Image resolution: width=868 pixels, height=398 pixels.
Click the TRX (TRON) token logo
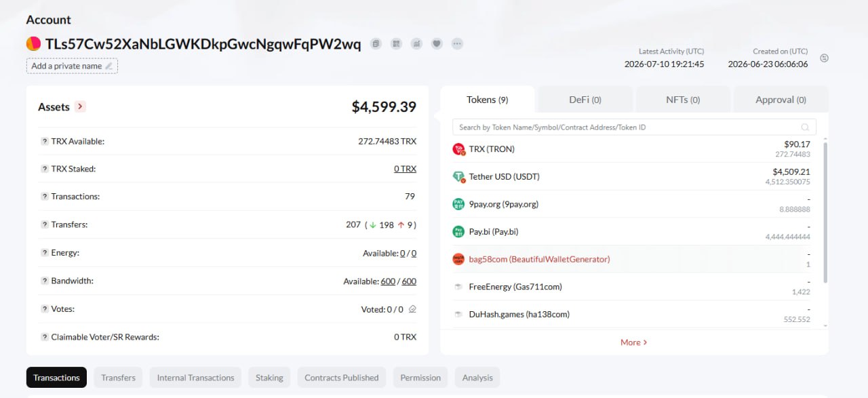[458, 149]
